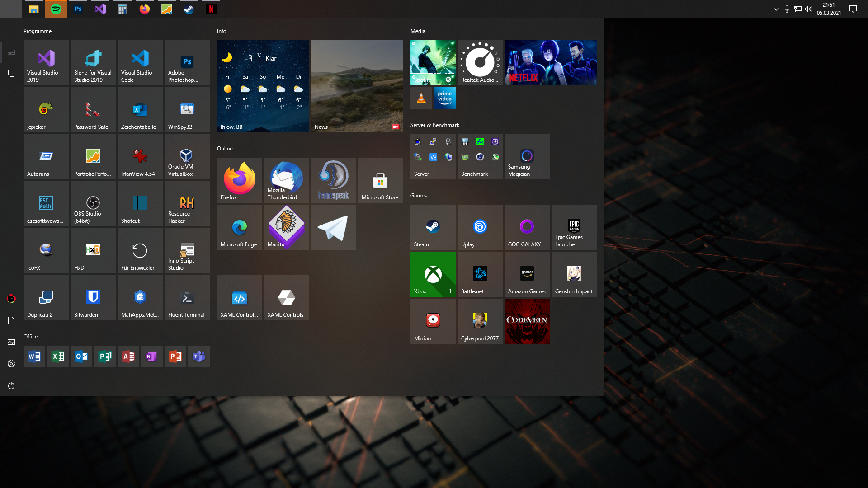This screenshot has height=488, width=868.
Task: Open Excel in Office group
Action: (58, 357)
